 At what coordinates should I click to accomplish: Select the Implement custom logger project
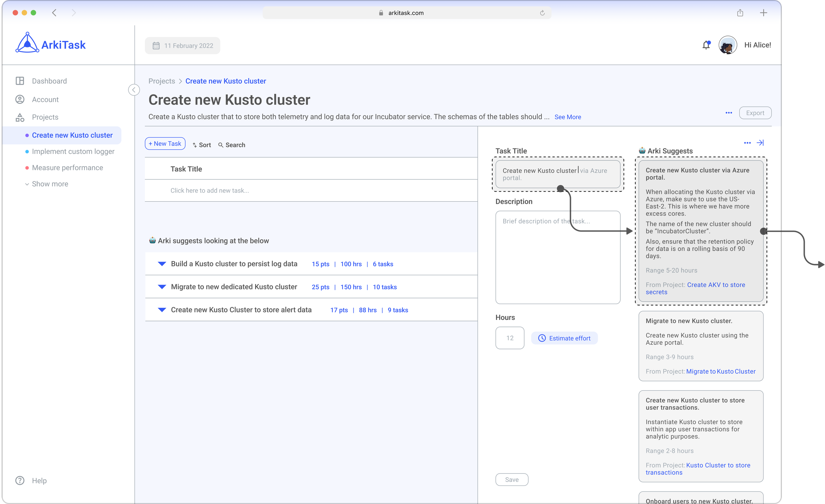tap(73, 151)
